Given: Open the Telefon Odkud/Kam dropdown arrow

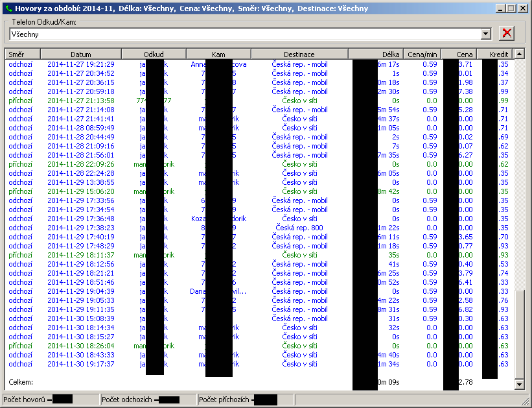Looking at the screenshot, I should (486, 34).
